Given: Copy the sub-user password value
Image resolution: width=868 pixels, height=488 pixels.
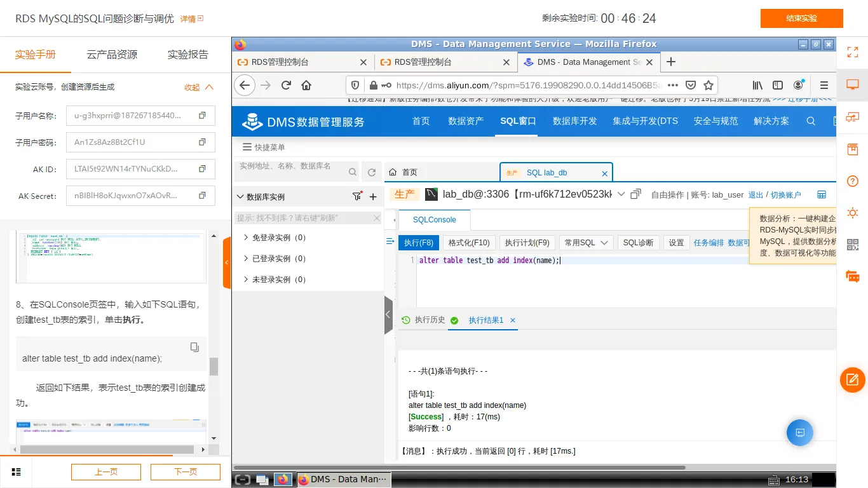Looking at the screenshot, I should [202, 142].
